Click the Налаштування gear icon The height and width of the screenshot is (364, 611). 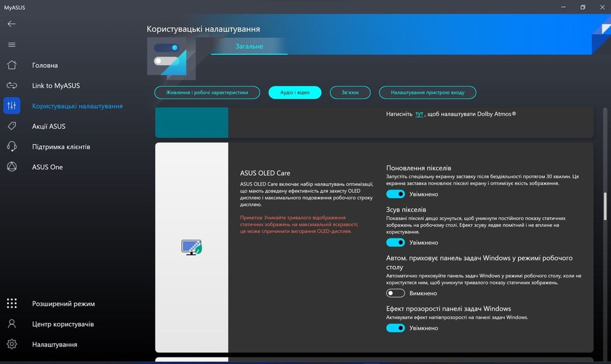12,344
